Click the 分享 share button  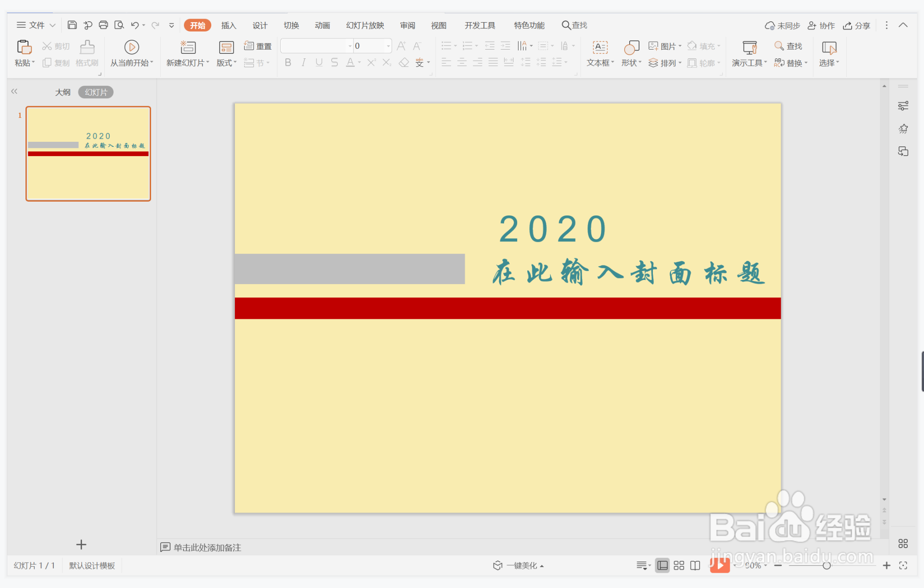click(x=856, y=25)
